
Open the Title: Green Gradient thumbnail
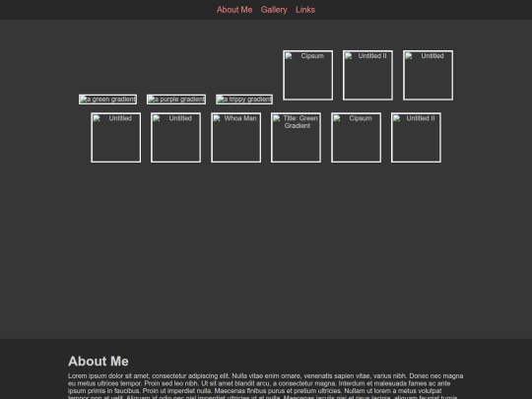coord(296,138)
